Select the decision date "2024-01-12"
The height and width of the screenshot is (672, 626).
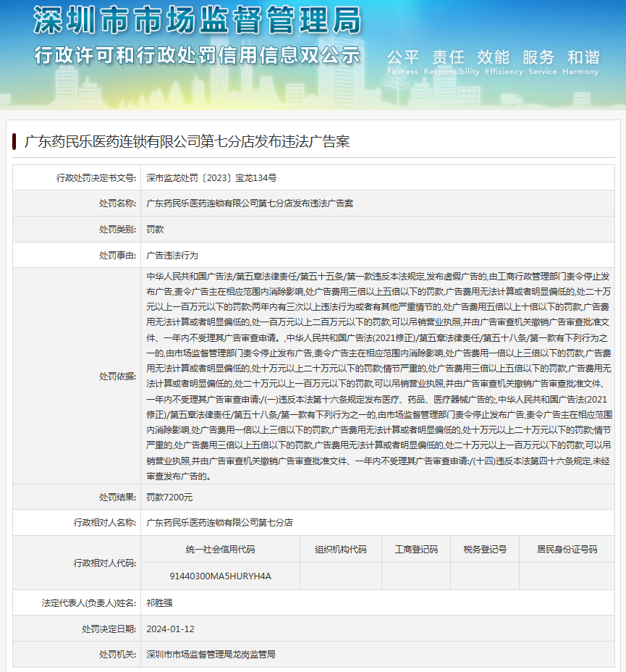pyautogui.click(x=170, y=629)
